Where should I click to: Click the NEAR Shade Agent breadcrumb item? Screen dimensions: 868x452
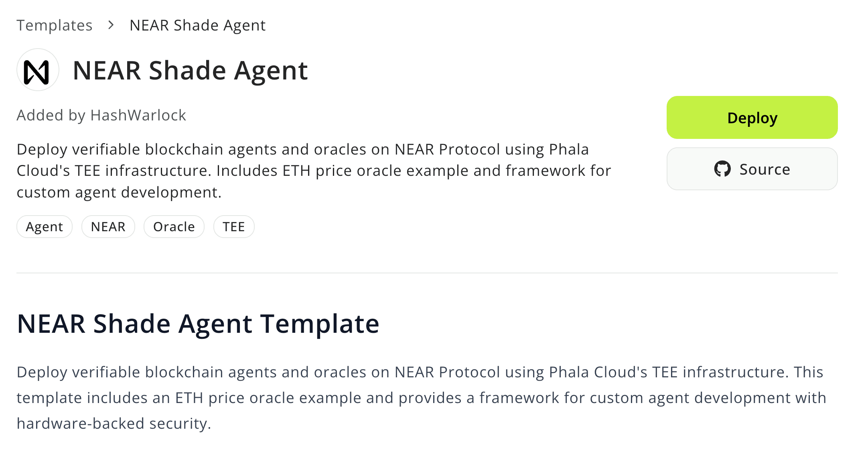tap(197, 25)
